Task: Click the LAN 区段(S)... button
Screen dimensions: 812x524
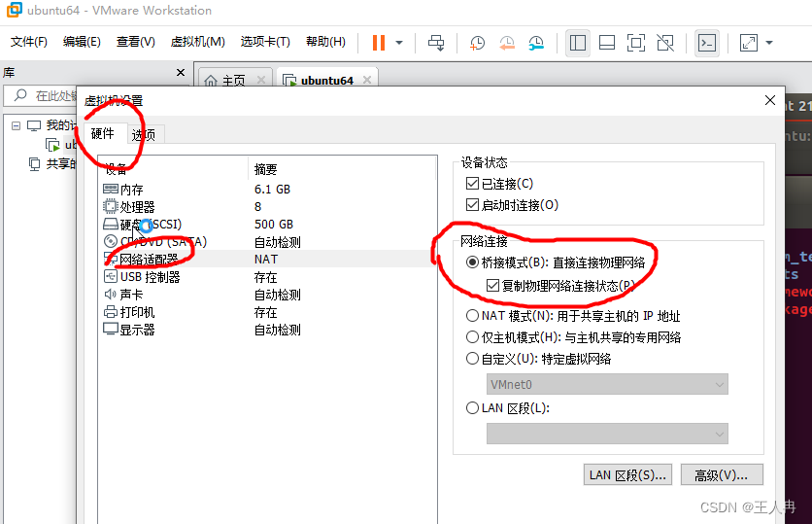Action: pyautogui.click(x=627, y=474)
